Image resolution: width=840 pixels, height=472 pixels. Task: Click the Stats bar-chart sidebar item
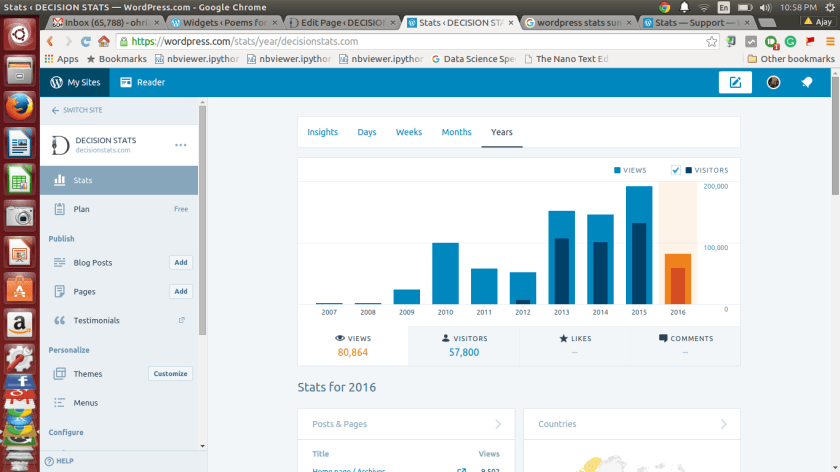119,180
